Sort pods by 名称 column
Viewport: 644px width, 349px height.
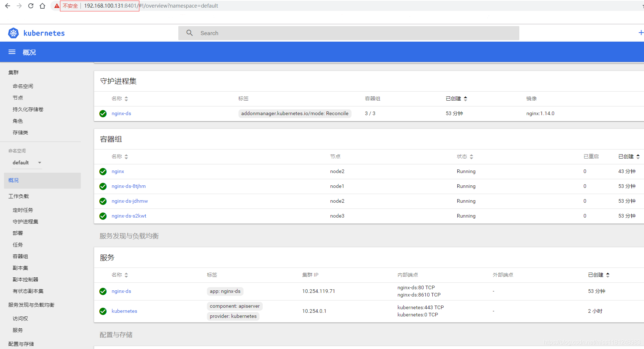(x=120, y=156)
